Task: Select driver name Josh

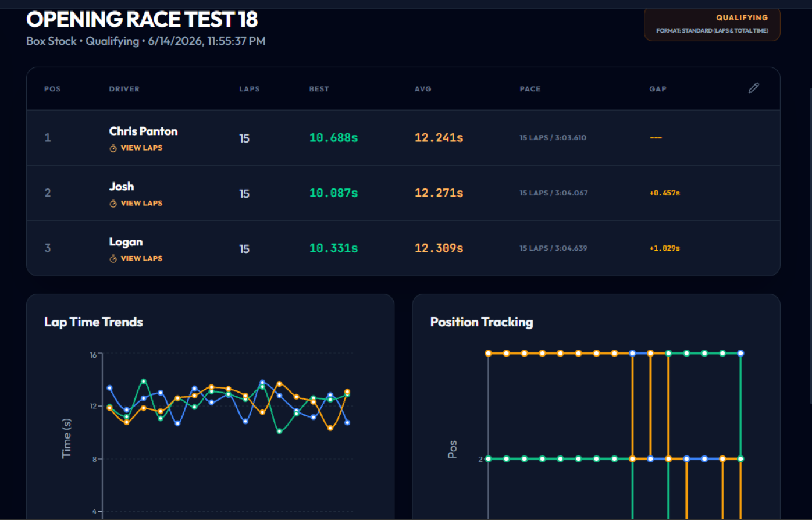Action: (x=122, y=186)
